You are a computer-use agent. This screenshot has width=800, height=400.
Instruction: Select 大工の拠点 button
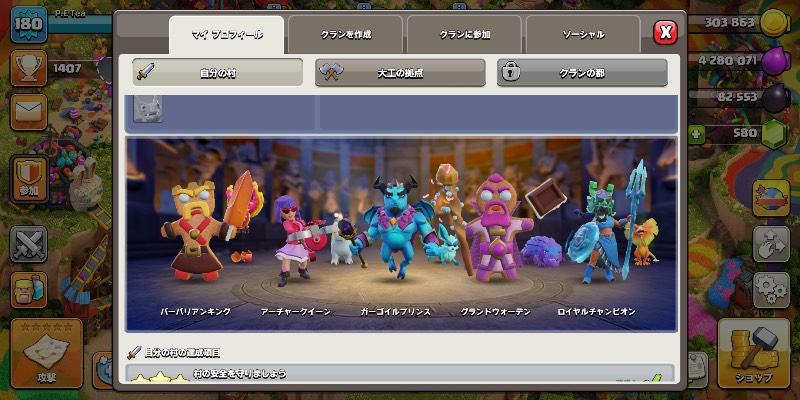click(x=400, y=72)
